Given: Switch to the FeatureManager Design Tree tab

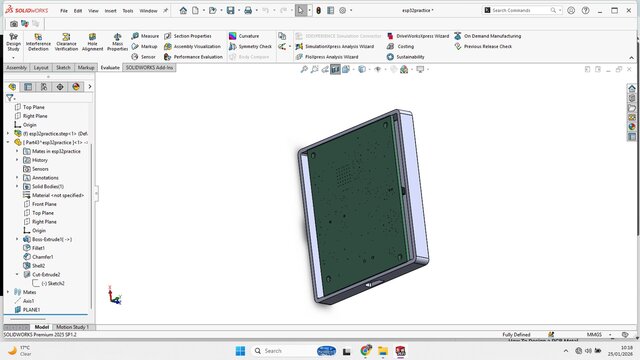Looking at the screenshot, I should click(12, 87).
